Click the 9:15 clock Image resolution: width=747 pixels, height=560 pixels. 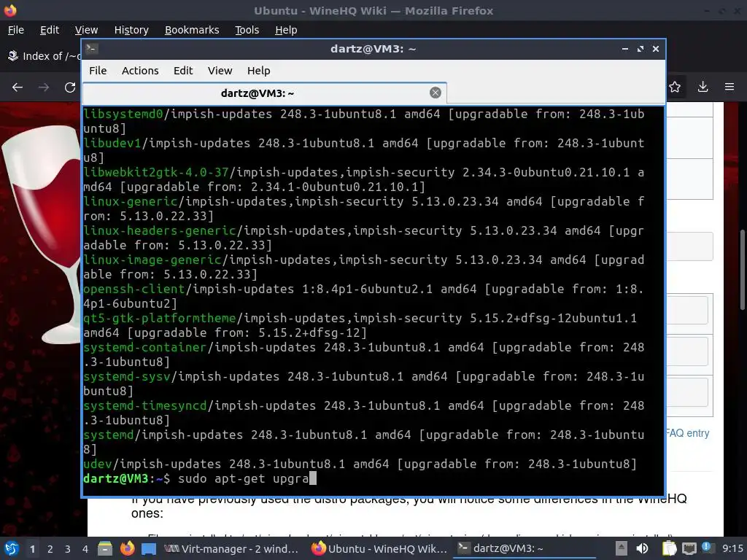click(x=732, y=548)
